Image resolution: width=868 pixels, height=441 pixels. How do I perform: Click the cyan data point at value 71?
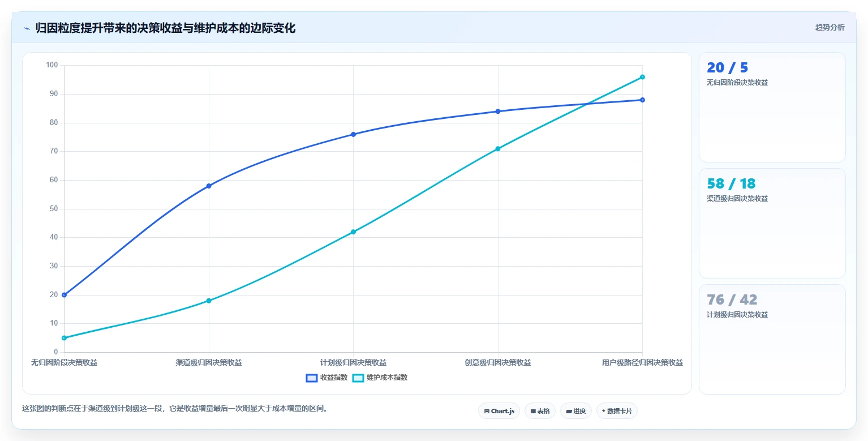[x=498, y=148]
